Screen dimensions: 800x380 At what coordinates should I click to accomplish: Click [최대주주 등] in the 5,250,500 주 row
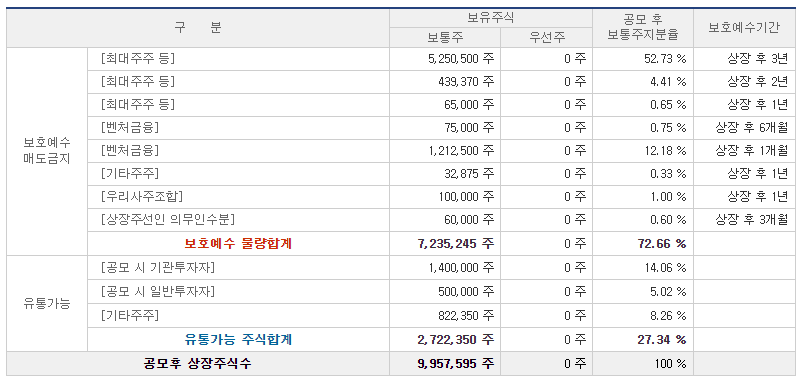[138, 59]
